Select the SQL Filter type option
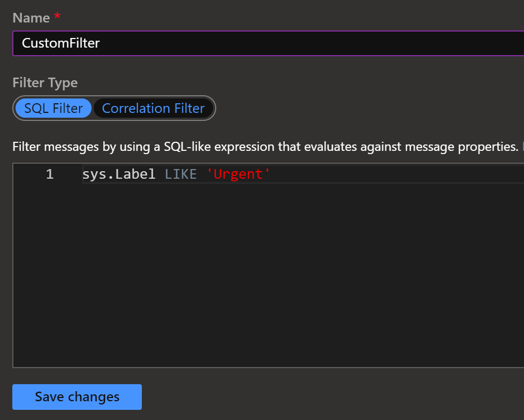The width and height of the screenshot is (524, 420). (x=54, y=108)
